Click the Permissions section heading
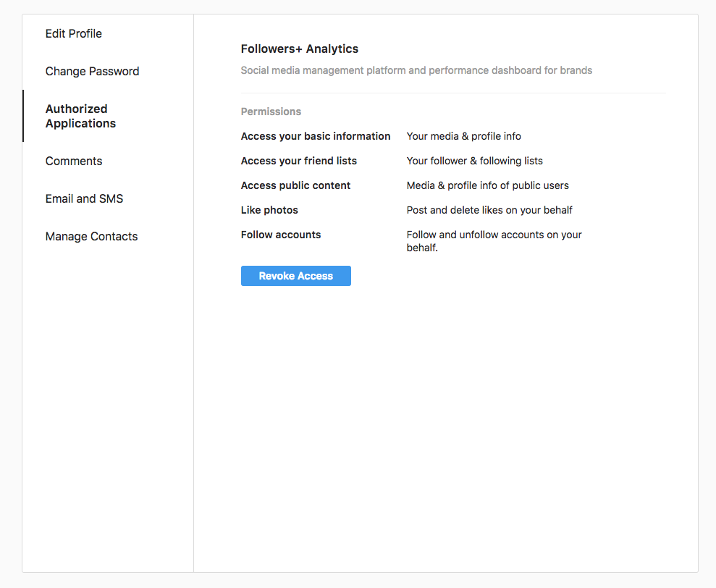Viewport: 716px width, 588px height. [271, 112]
